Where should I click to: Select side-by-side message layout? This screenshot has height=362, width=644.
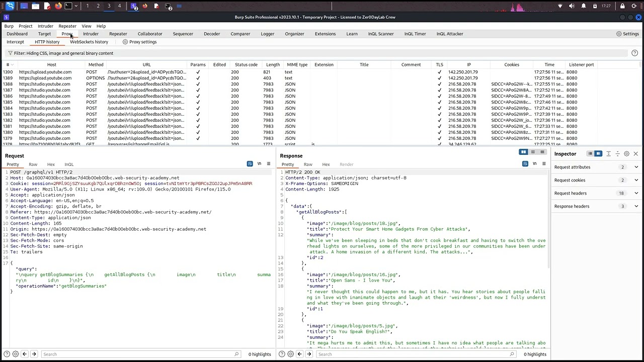coord(523,152)
